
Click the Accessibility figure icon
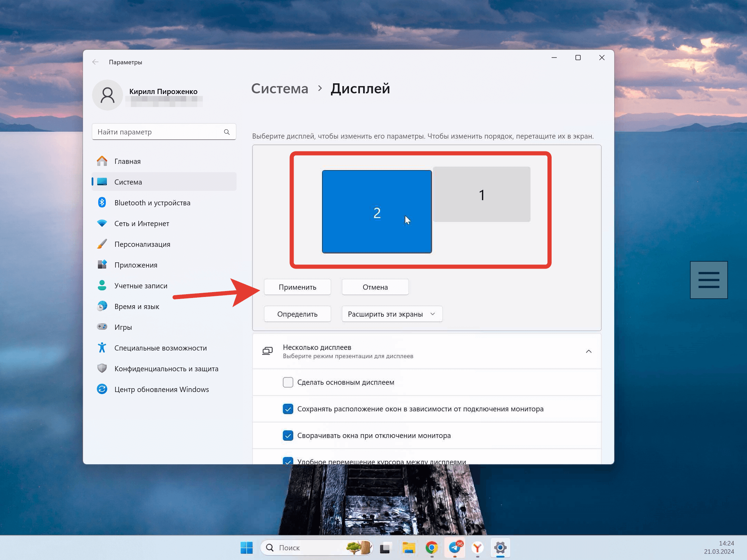pos(102,348)
